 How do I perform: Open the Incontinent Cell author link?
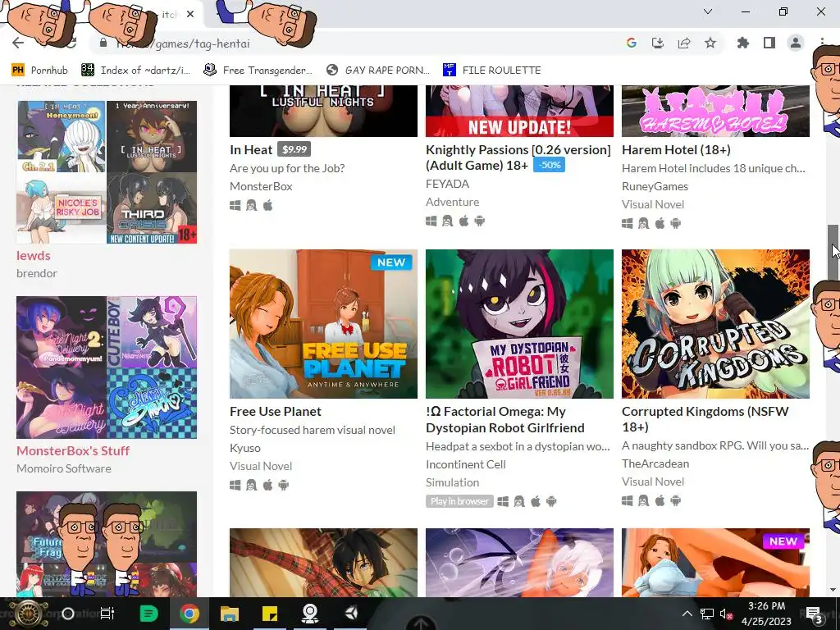point(466,464)
